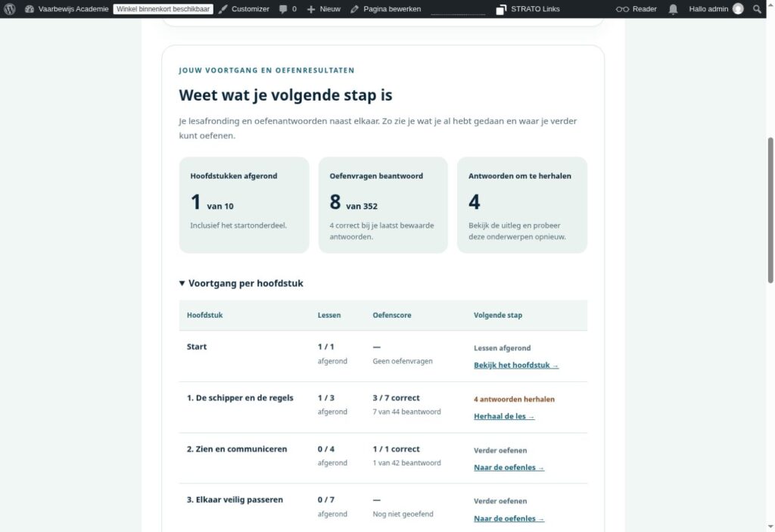
Task: Collapse Voortgang per hoofdstuk section
Action: coord(241,283)
